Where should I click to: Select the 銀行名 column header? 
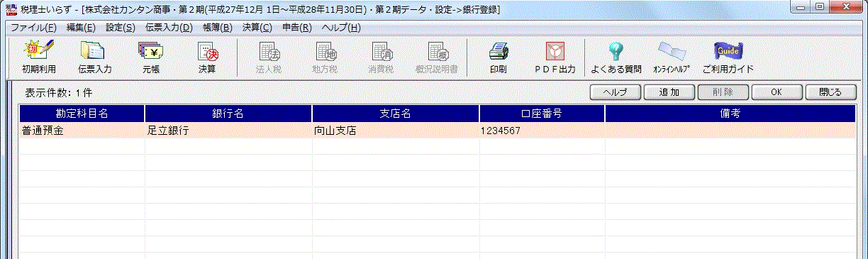point(228,114)
